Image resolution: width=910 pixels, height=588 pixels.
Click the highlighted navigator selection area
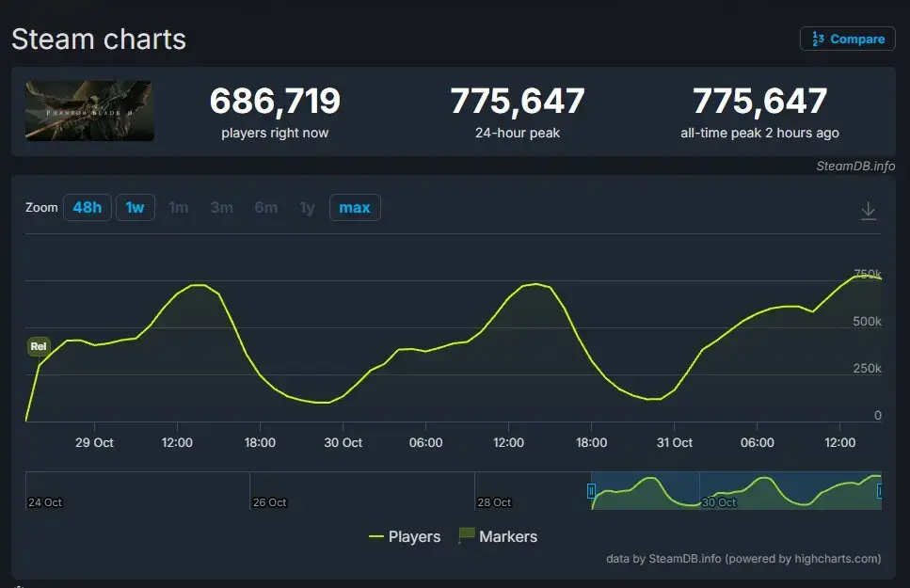coord(736,490)
